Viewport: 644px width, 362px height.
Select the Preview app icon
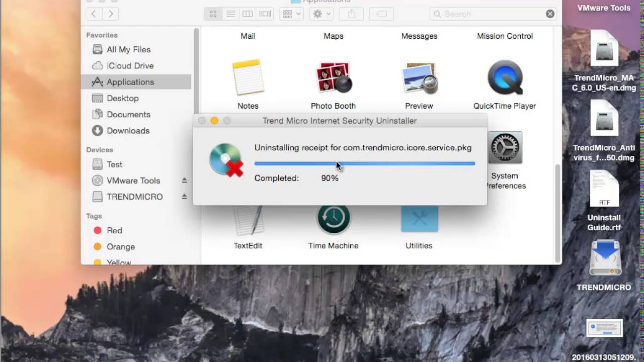(x=419, y=78)
